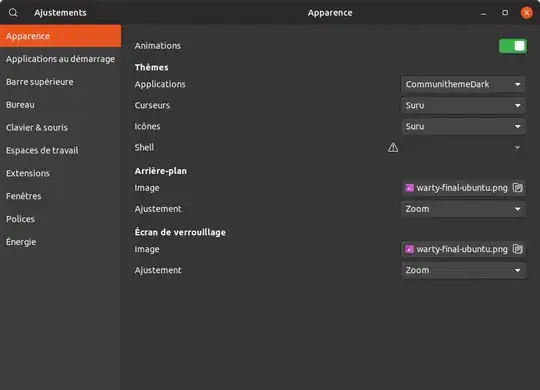Open the Arrière-plan Ajustement Zoom dropdown
The width and height of the screenshot is (540, 390).
tap(464, 209)
